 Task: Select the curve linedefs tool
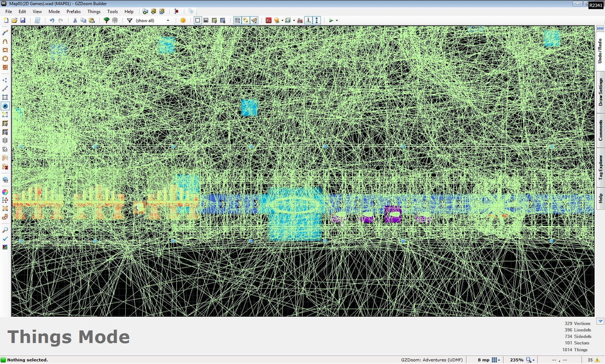click(5, 41)
